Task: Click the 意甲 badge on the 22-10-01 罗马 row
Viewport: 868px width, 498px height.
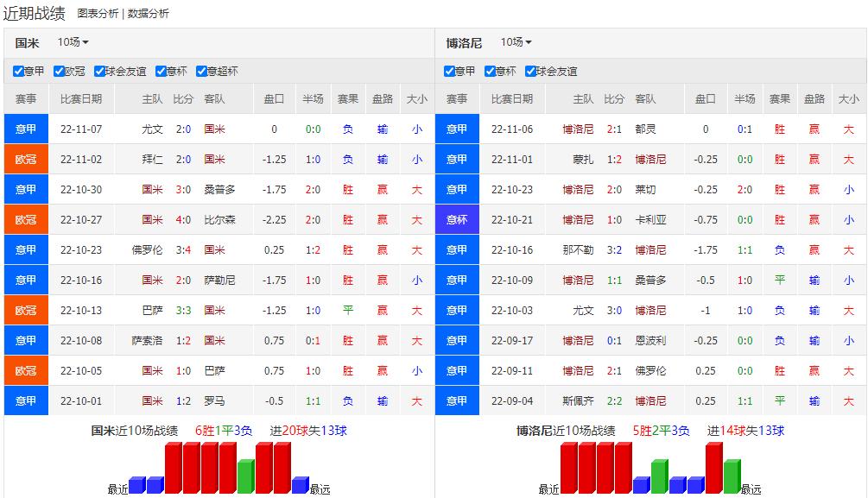Action: (26, 399)
